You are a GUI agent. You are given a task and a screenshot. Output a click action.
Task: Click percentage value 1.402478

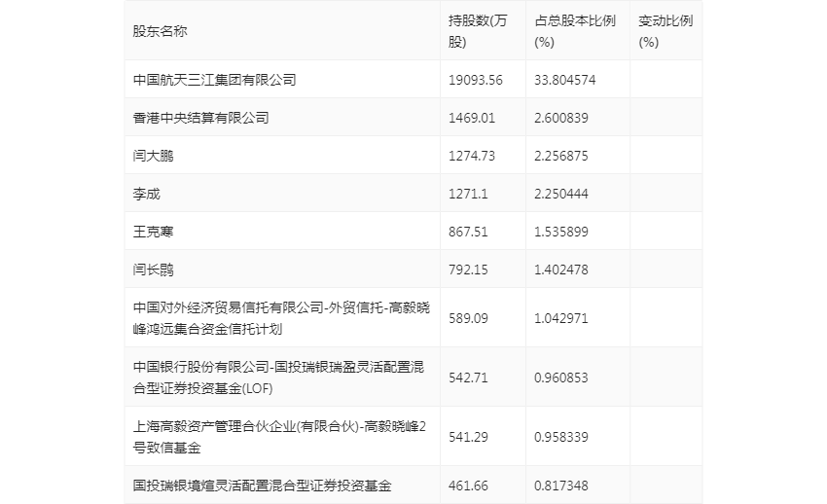[561, 270]
